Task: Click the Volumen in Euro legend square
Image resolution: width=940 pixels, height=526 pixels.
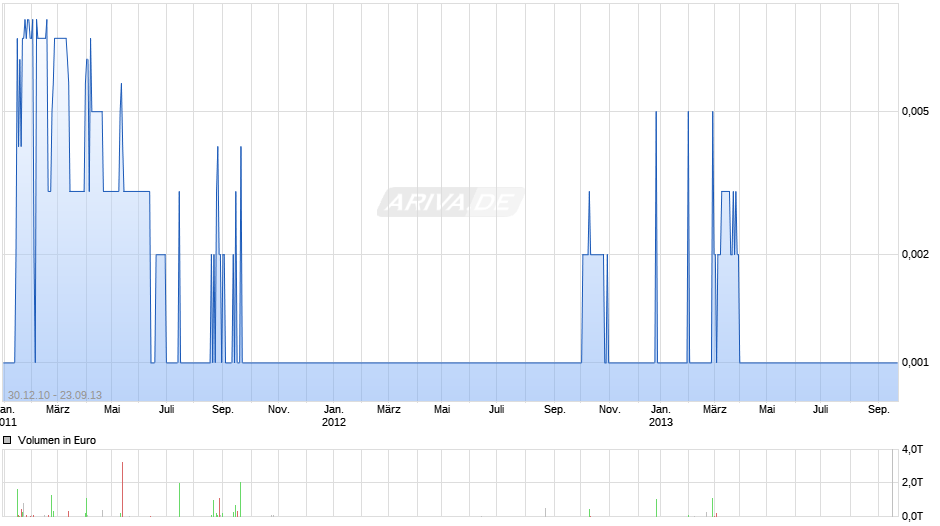Action: point(7,440)
